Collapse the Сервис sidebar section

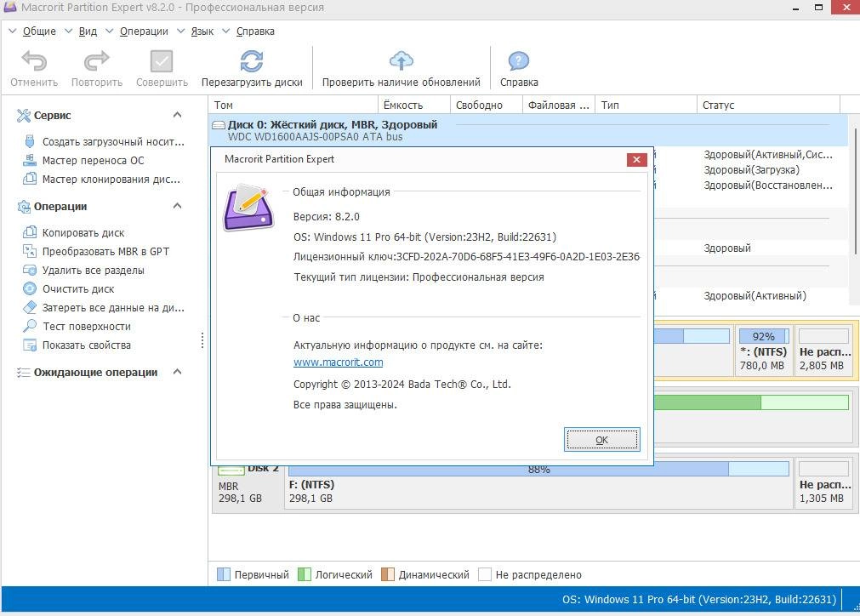[177, 115]
